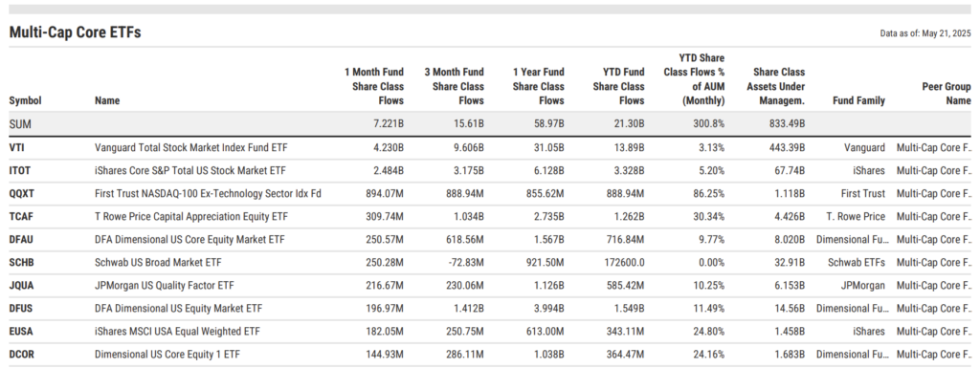This screenshot has width=980, height=368.
Task: Click SCHB's 172600.0 YTD flow value
Action: point(625,263)
